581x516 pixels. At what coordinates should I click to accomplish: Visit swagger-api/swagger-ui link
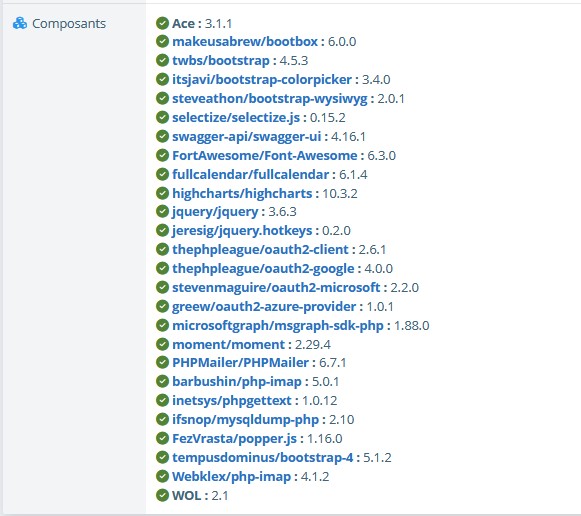[246, 136]
